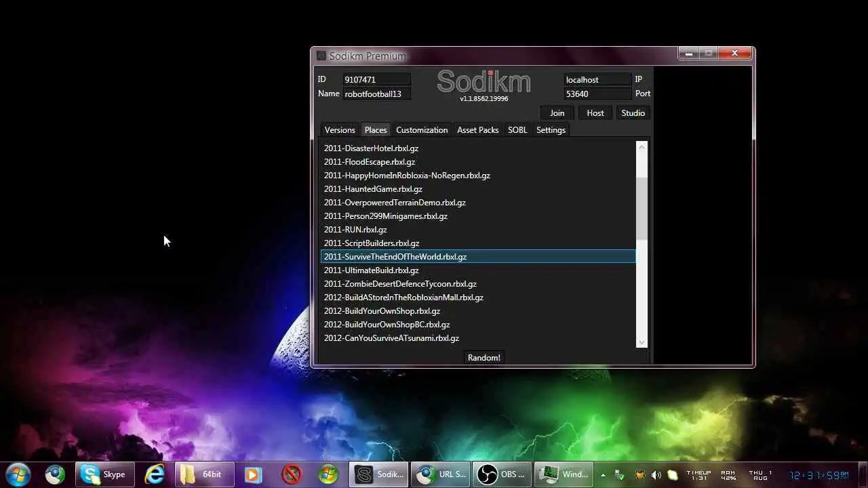The width and height of the screenshot is (868, 488).
Task: Select 2011-UltimateBuild.rbxl.gz
Action: (478, 270)
